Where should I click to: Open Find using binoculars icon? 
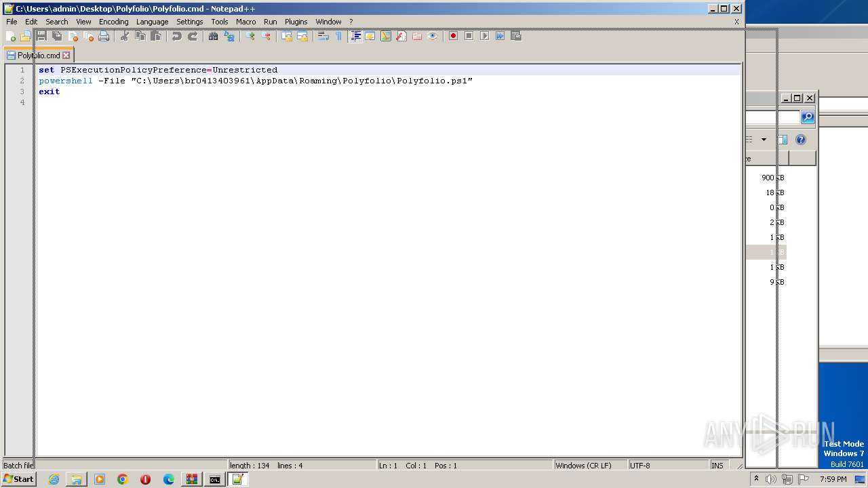(213, 36)
